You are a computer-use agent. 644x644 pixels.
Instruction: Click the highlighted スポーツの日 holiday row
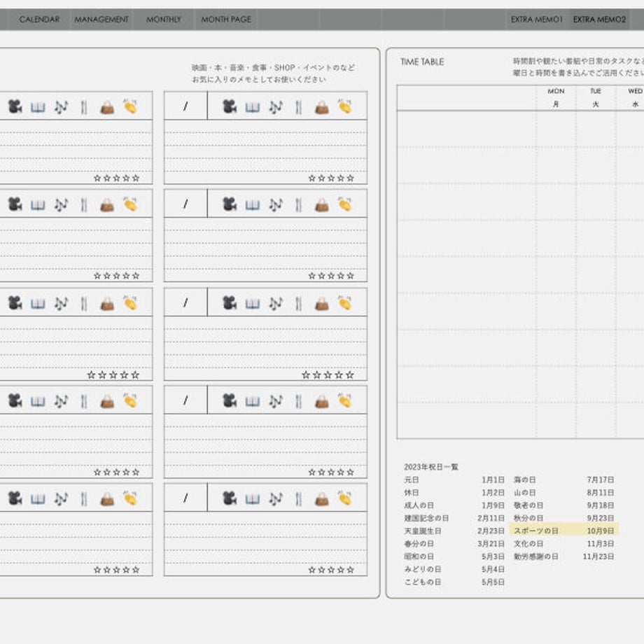tap(564, 531)
